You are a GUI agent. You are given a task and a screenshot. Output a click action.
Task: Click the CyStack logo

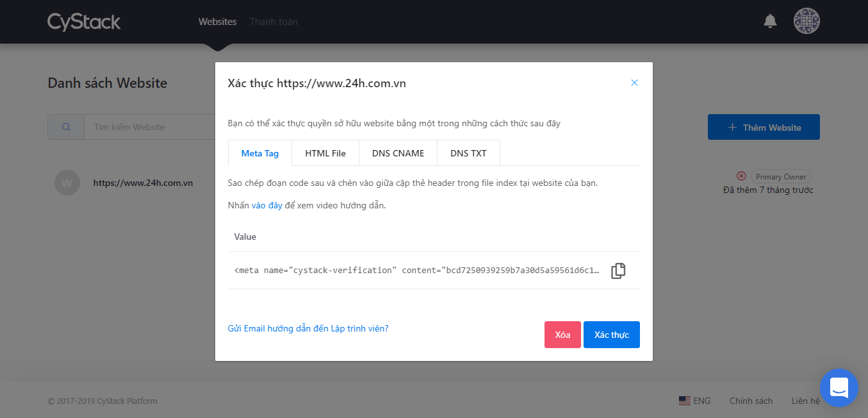[x=84, y=22]
